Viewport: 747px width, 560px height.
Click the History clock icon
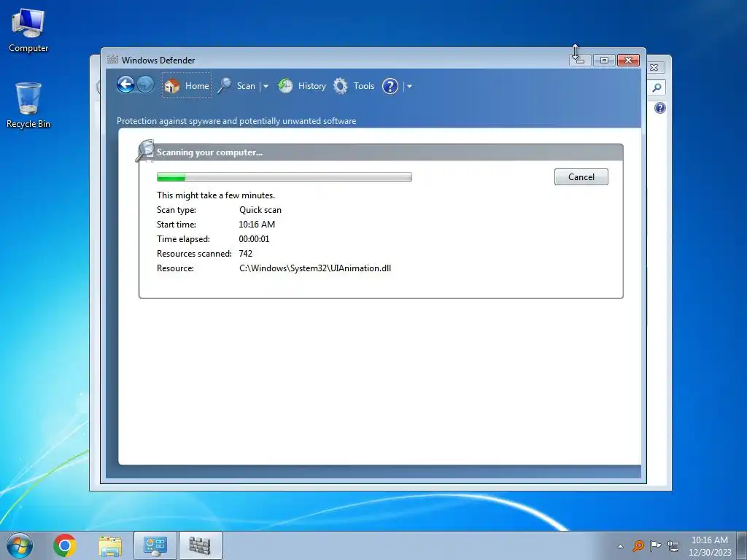tap(285, 86)
